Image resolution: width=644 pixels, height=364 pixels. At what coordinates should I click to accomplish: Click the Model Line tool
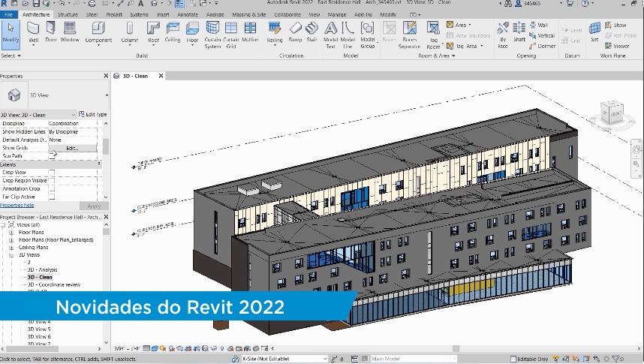pos(348,35)
